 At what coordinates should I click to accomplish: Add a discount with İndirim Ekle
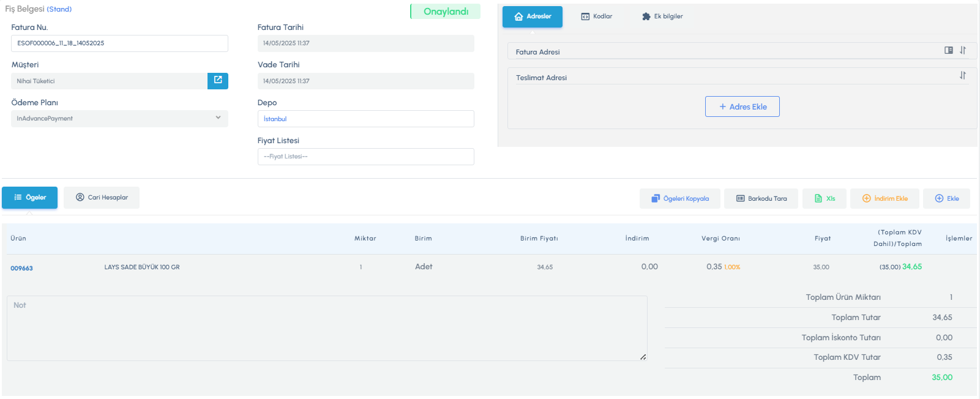pyautogui.click(x=884, y=198)
